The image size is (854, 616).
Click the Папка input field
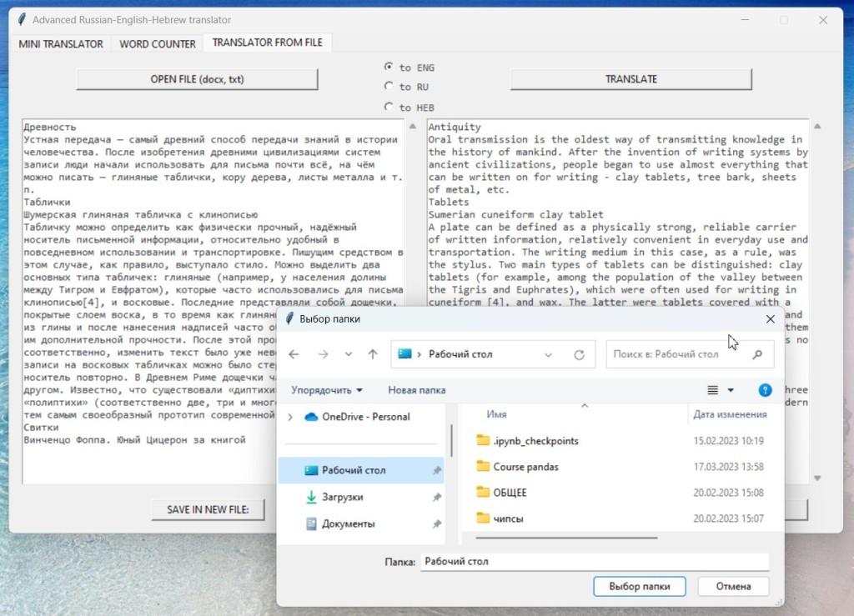594,562
